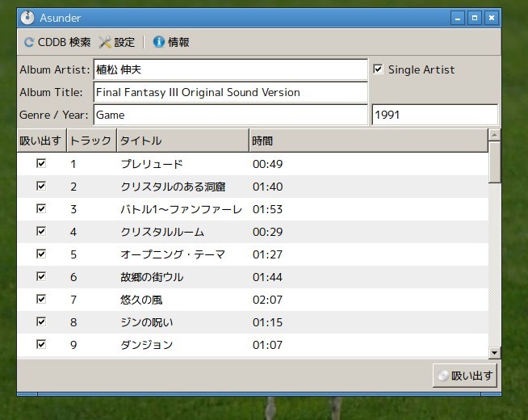Screen dimensions: 528x420
Task: Select title 故郷の街ウル
Action: (x=152, y=277)
